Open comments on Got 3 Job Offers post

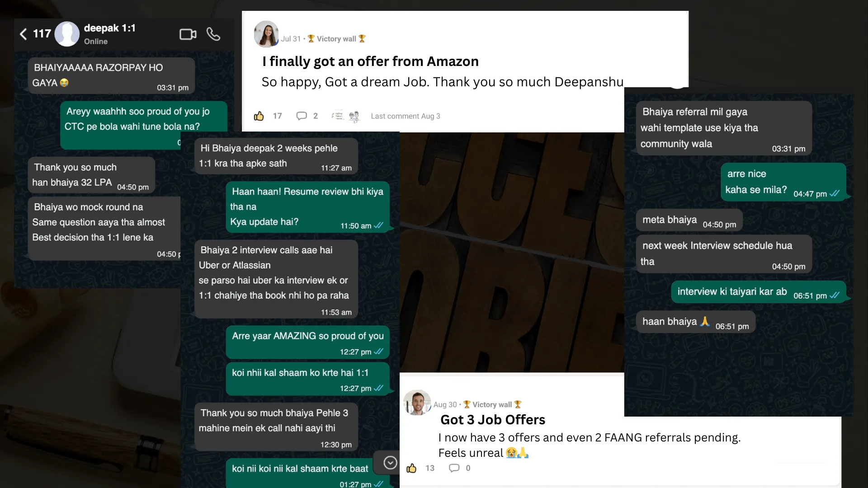[454, 468]
